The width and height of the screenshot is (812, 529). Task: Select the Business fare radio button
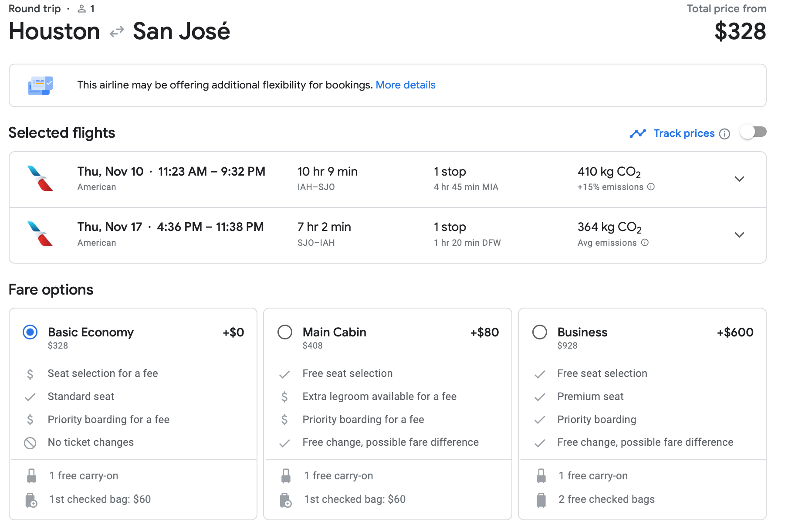coord(540,332)
